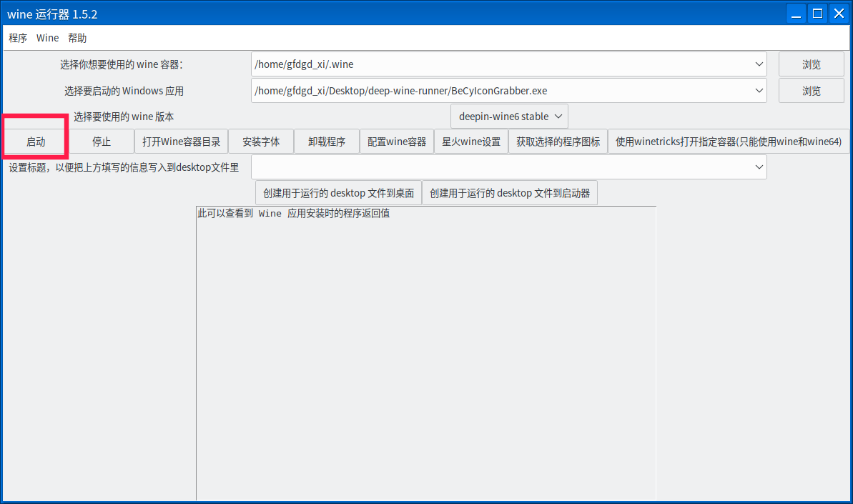Open the Wine menu
The image size is (853, 504).
click(47, 38)
